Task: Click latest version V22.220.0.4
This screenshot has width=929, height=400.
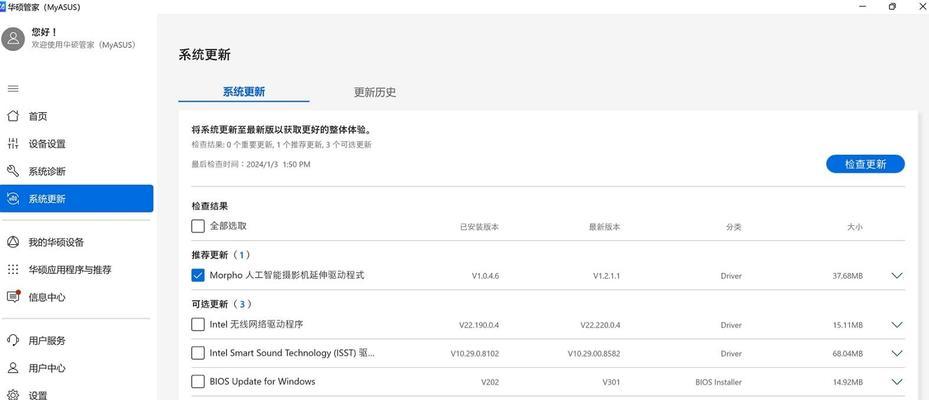Action: tap(601, 325)
